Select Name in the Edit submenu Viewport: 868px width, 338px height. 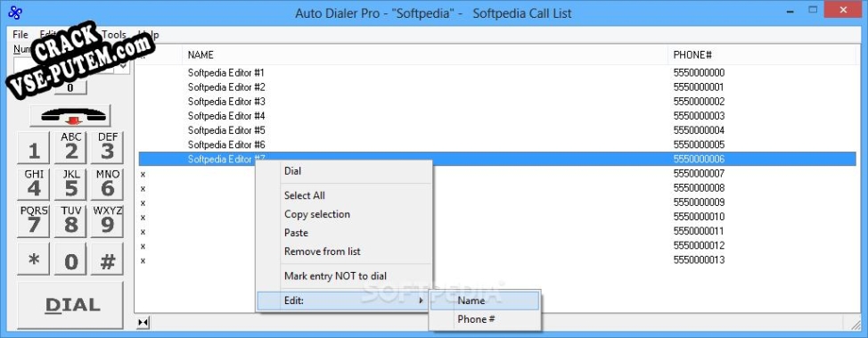coord(485,301)
